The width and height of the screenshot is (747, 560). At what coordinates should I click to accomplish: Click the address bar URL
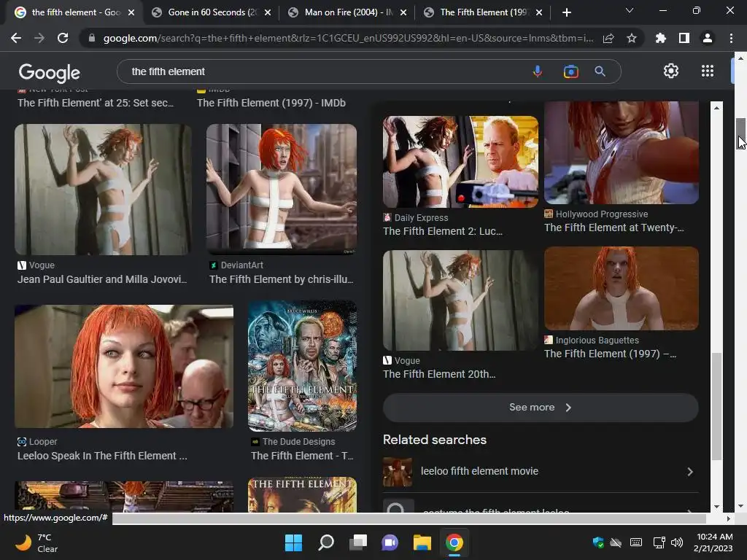coord(348,38)
